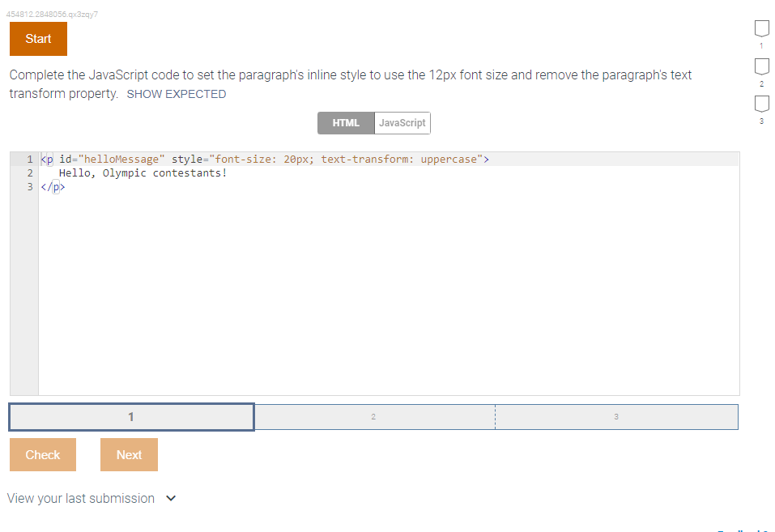Click the activity completion badge labeled 3
This screenshot has width=775, height=532.
(760, 102)
